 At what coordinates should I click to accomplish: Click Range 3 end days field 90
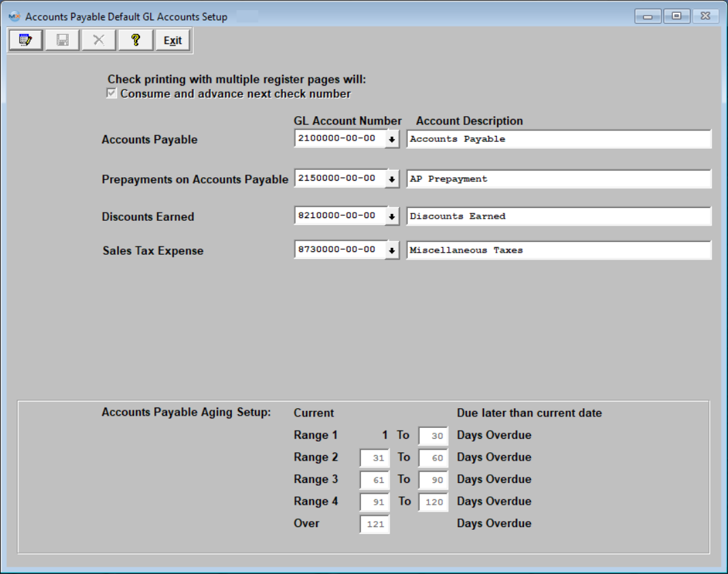(433, 480)
